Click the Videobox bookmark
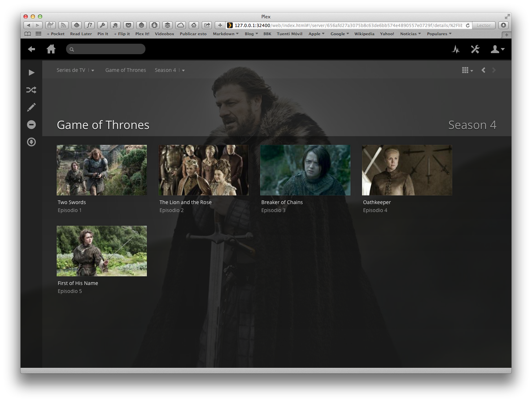The image size is (532, 402). point(165,34)
